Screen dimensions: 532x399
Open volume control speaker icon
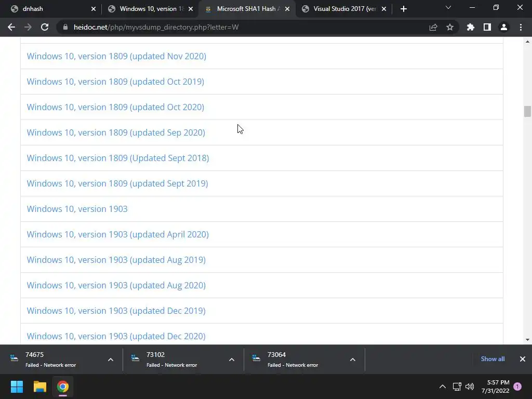pyautogui.click(x=470, y=387)
